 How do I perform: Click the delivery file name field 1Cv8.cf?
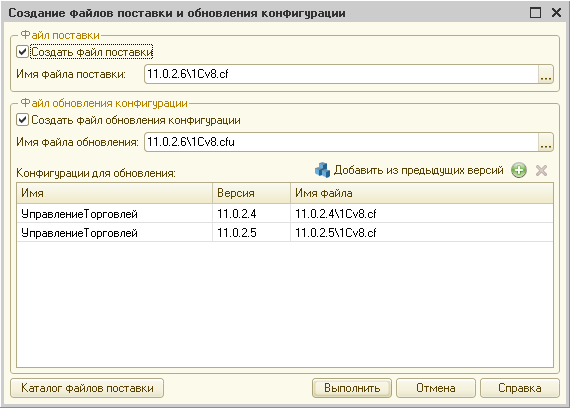coord(341,74)
